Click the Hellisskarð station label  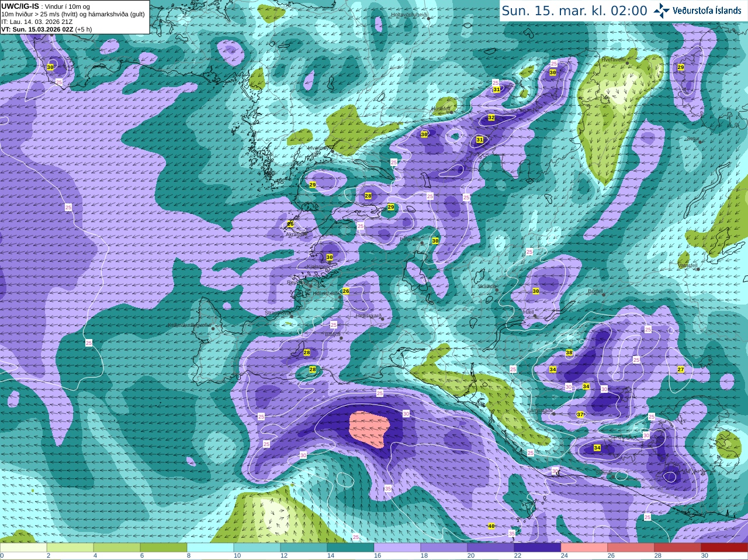[369, 316]
